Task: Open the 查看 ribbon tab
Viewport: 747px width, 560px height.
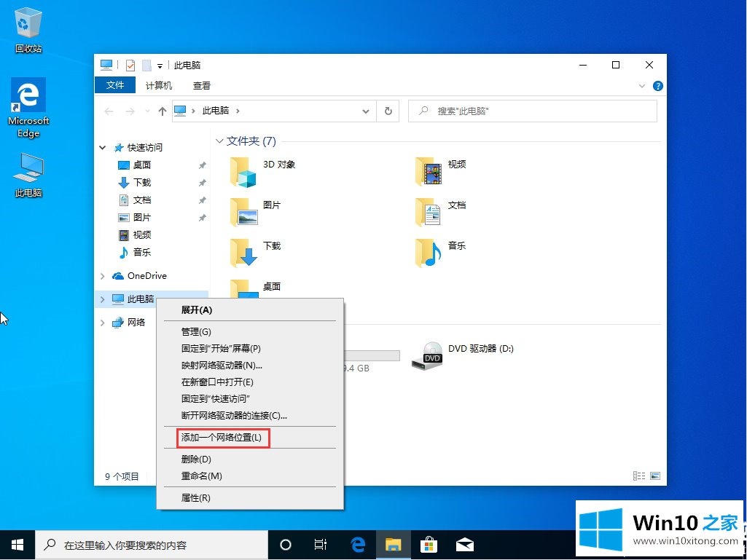Action: pyautogui.click(x=202, y=86)
